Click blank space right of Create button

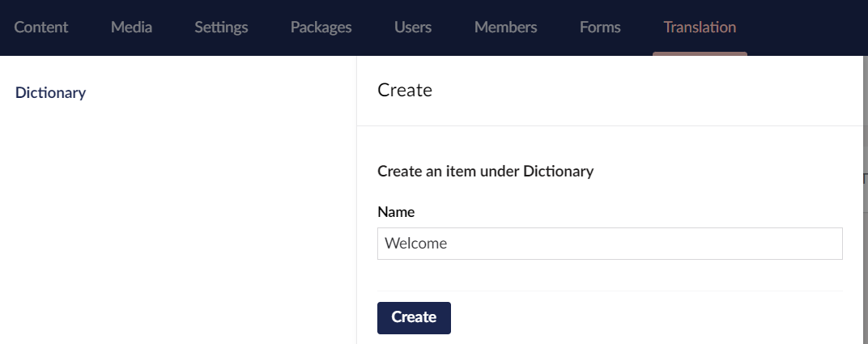tap(648, 317)
